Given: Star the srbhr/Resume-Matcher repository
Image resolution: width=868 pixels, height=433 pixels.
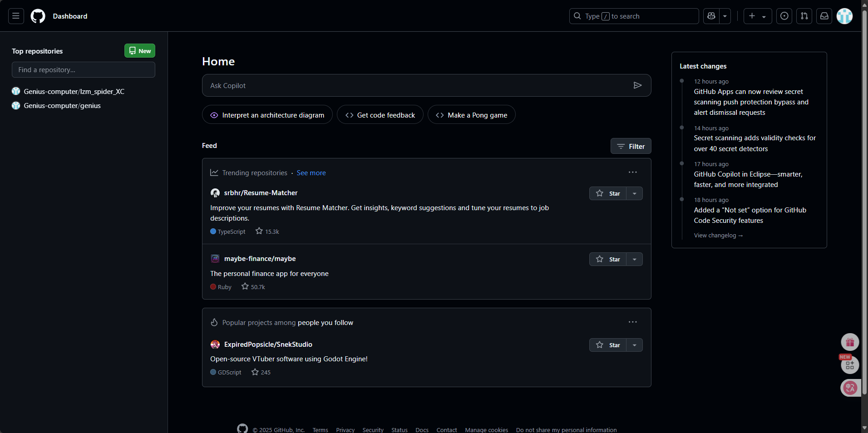Looking at the screenshot, I should [x=608, y=193].
